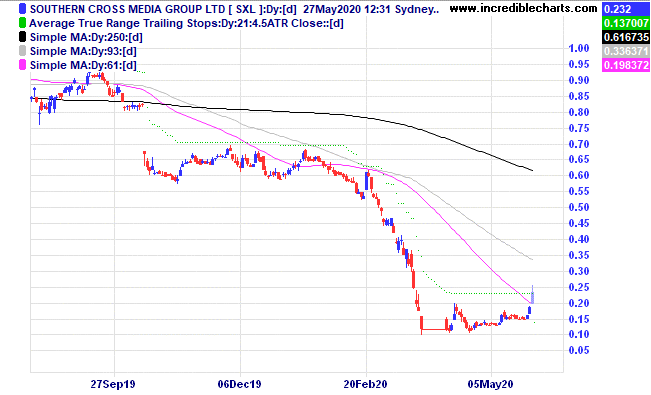Click the end of the grey 93-day MA line
This screenshot has height=395, width=651.
(x=532, y=259)
